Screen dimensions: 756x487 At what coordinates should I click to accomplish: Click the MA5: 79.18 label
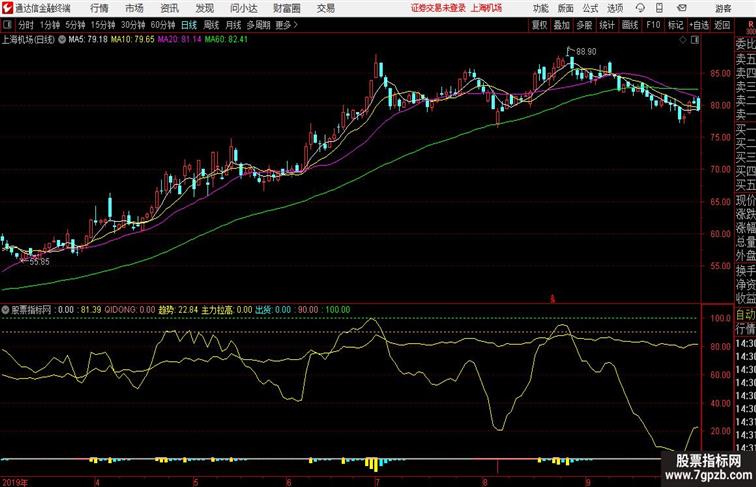pyautogui.click(x=88, y=40)
